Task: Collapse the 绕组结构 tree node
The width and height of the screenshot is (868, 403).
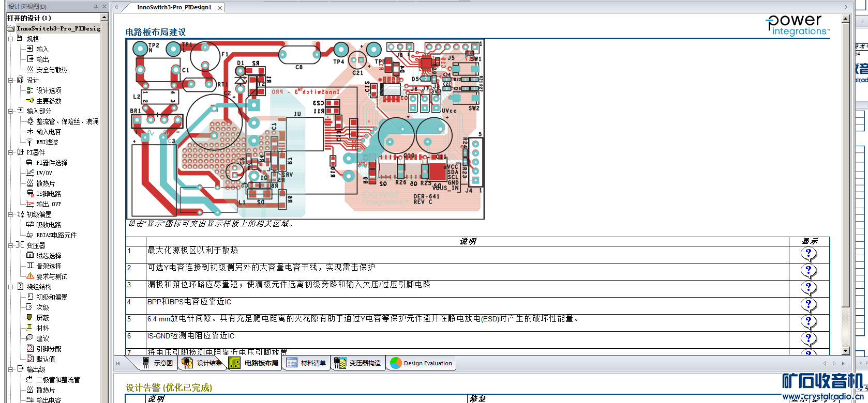Action: click(11, 286)
